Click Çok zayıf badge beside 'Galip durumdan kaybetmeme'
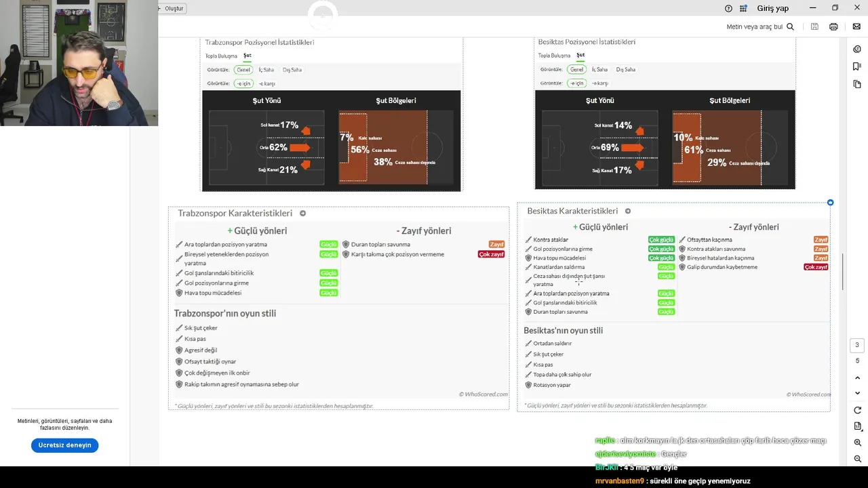Viewport: 868px width, 488px height. pos(816,267)
